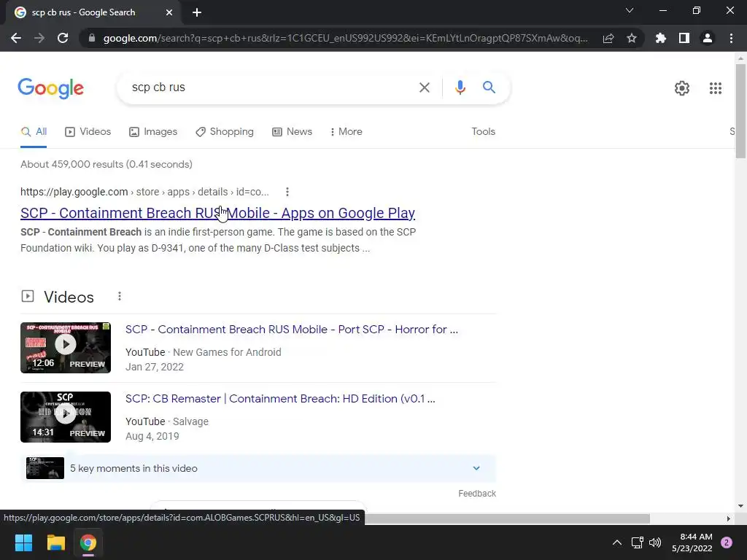The height and width of the screenshot is (560, 747).
Task: Open the Windows Start menu
Action: coord(23,542)
